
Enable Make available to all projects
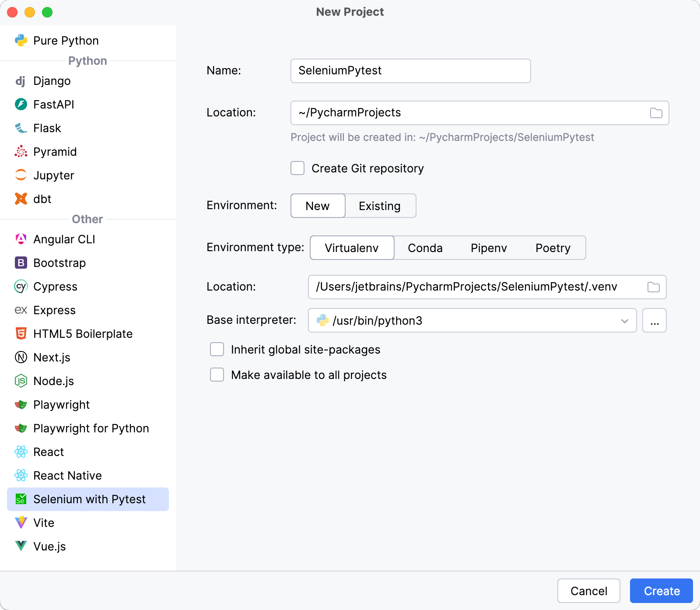click(x=217, y=375)
